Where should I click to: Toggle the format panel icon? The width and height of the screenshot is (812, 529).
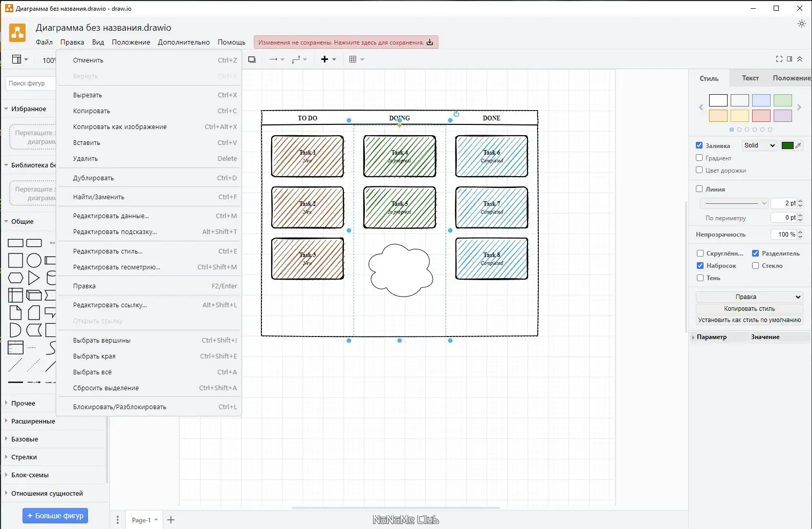pos(789,59)
